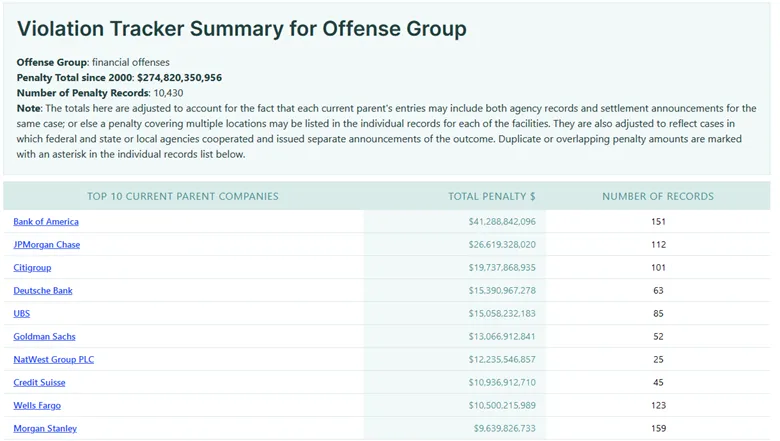Click JPMorgan Chase record count 112
The image size is (780, 441).
click(x=658, y=245)
